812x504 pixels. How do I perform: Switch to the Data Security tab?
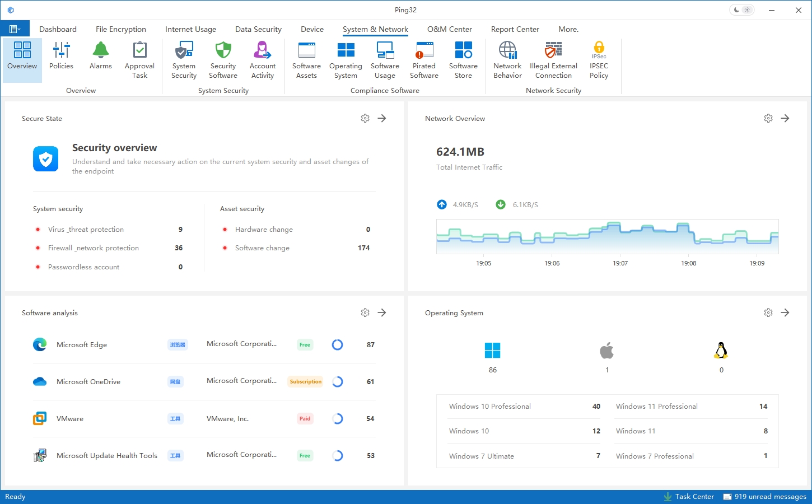(x=258, y=29)
